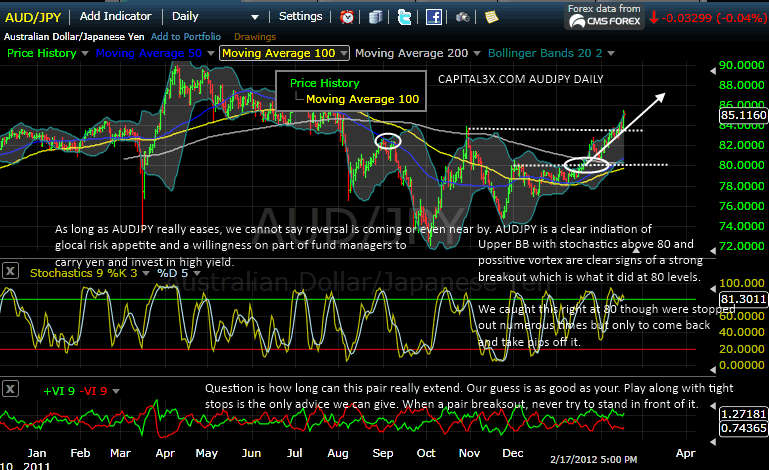Open the Add Indicator menu

pos(115,16)
